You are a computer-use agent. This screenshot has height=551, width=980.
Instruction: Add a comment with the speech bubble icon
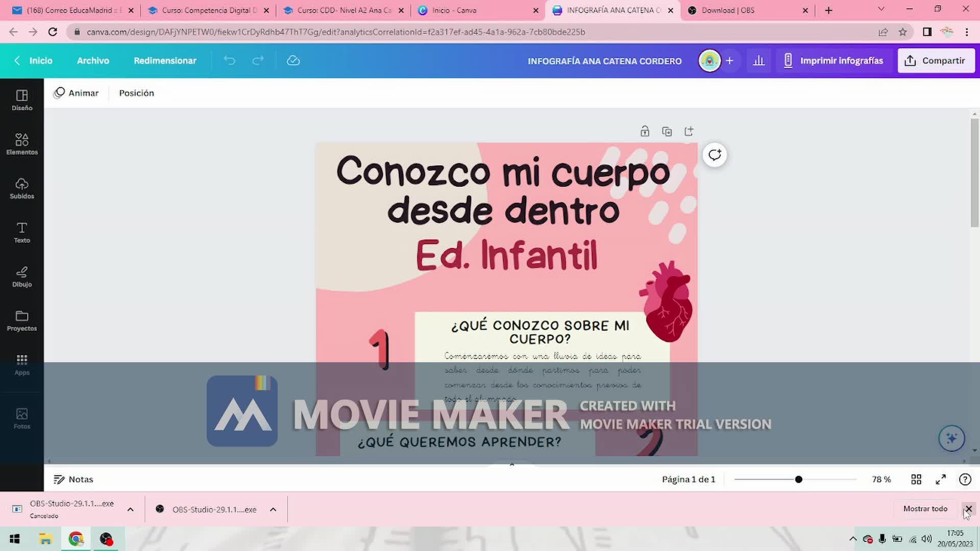pos(715,155)
